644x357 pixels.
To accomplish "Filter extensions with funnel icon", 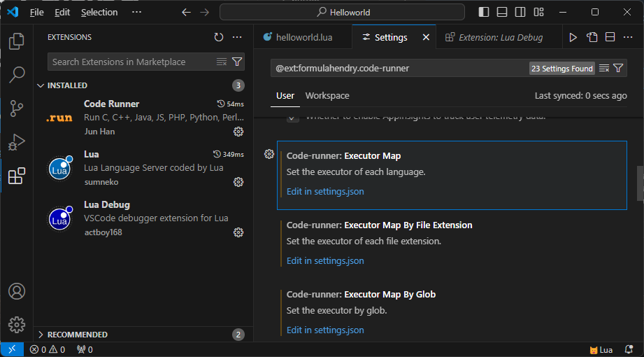I will tap(237, 62).
